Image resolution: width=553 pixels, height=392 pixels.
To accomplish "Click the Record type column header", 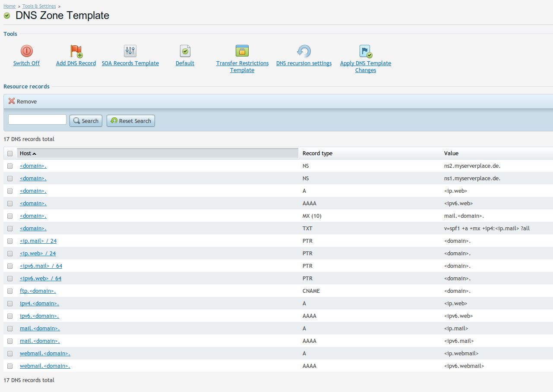I will pyautogui.click(x=317, y=153).
